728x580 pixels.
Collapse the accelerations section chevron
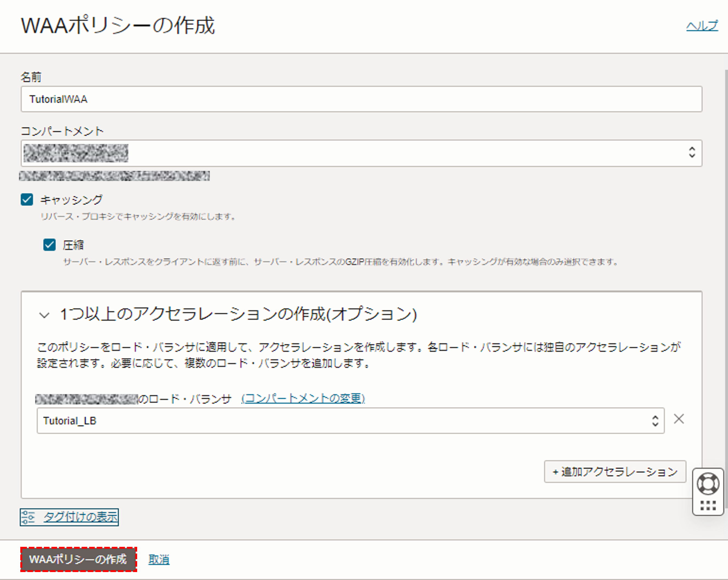[44, 315]
